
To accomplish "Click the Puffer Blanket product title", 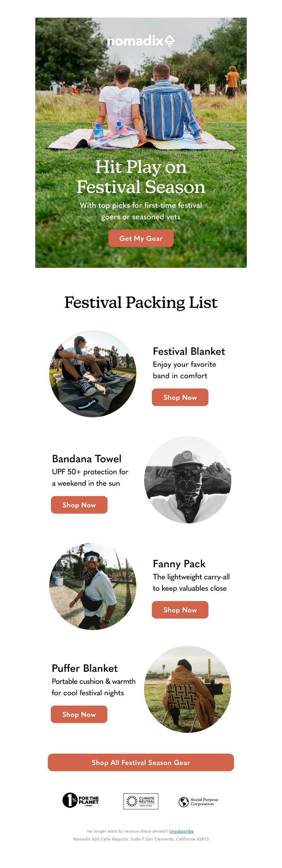I will [85, 668].
